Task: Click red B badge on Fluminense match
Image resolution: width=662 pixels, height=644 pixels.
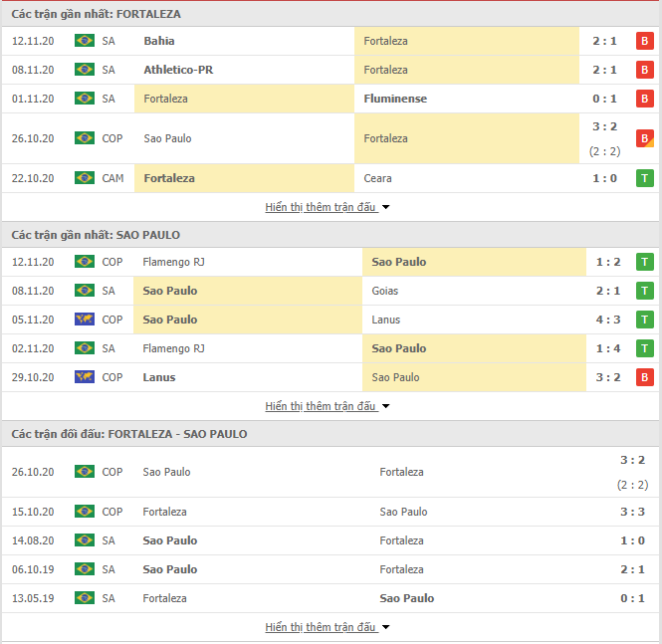Action: [645, 99]
